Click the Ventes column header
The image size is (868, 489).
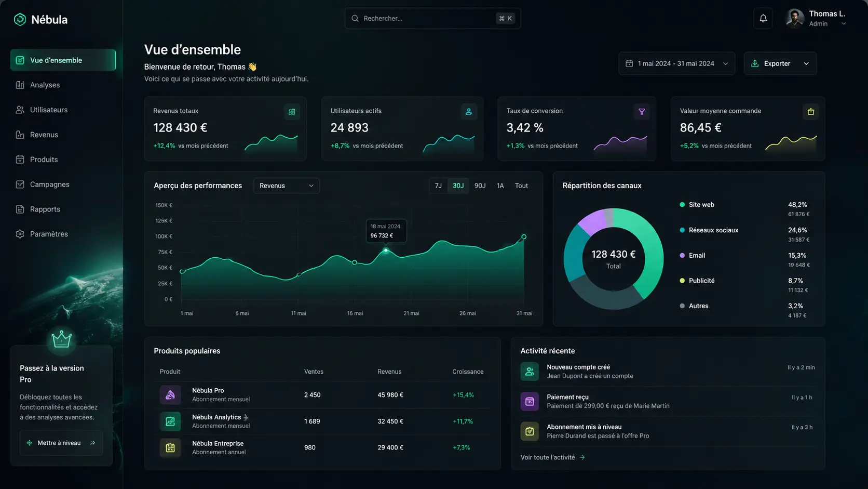pyautogui.click(x=314, y=372)
